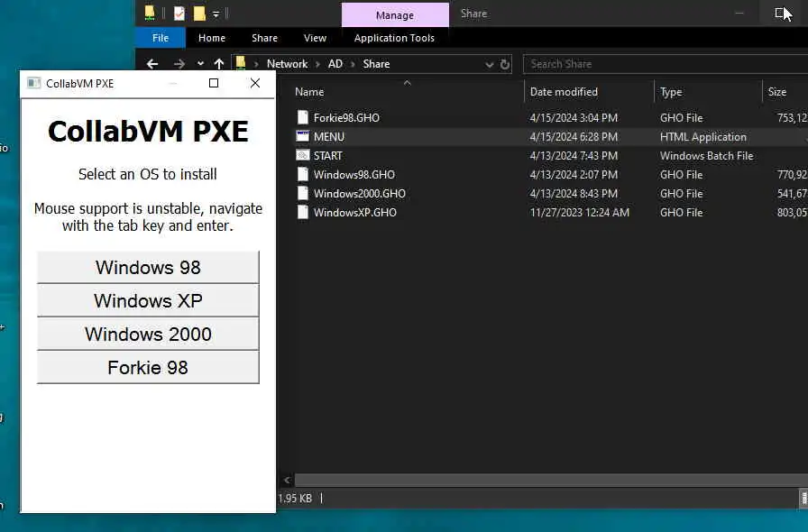Select the START file name
This screenshot has height=532, width=808.
point(327,156)
